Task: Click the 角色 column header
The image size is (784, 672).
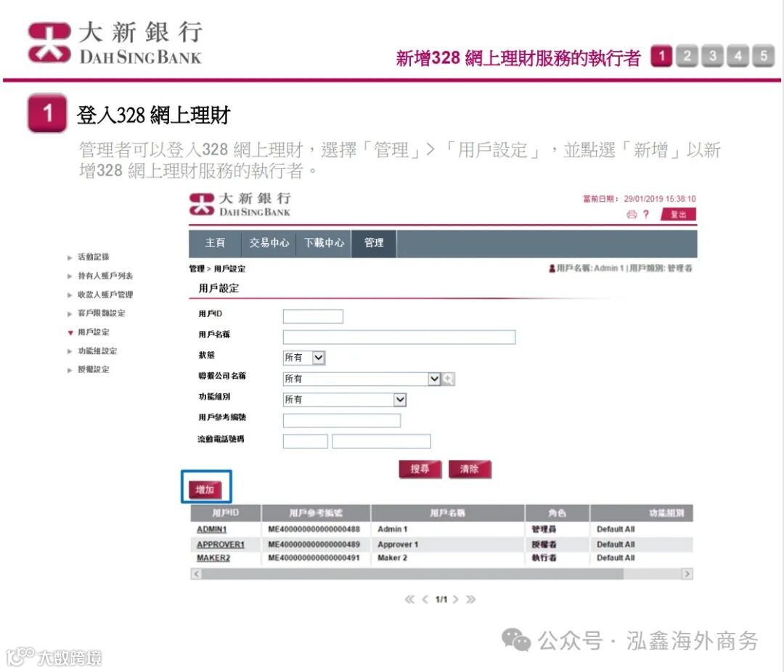Action: 557,513
